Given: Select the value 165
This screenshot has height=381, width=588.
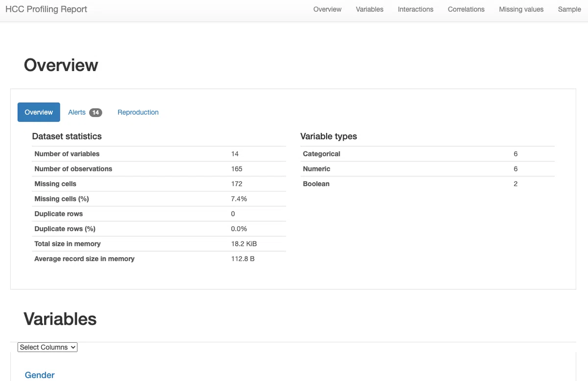Looking at the screenshot, I should click(x=237, y=169).
